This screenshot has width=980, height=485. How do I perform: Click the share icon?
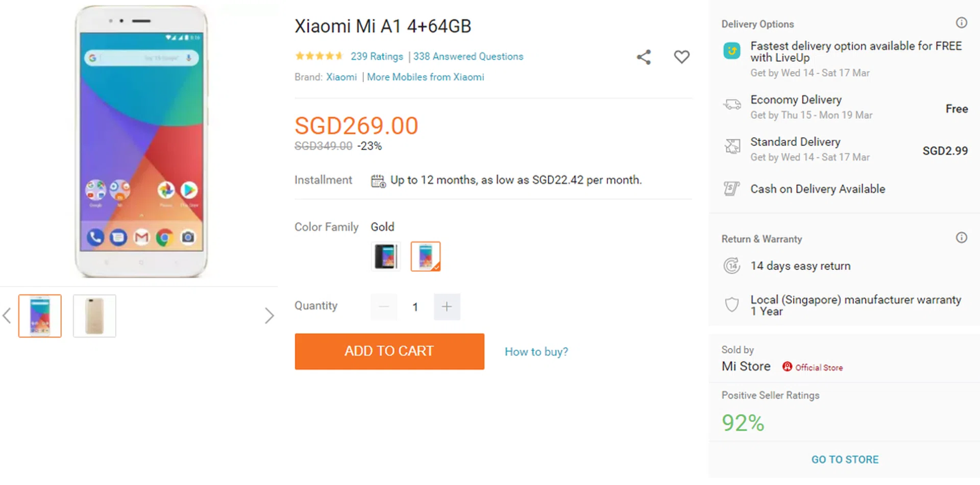644,57
